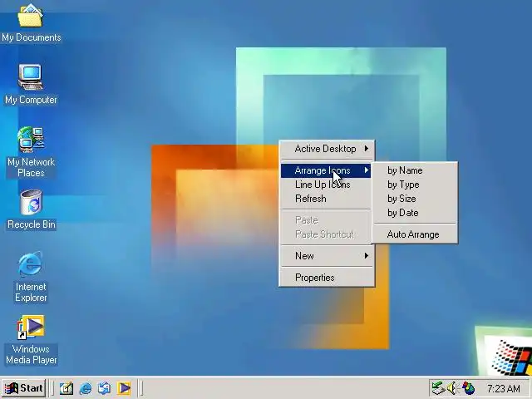532x399 pixels.
Task: Launch Internet Explorer from Quick Launch
Action: (85, 388)
